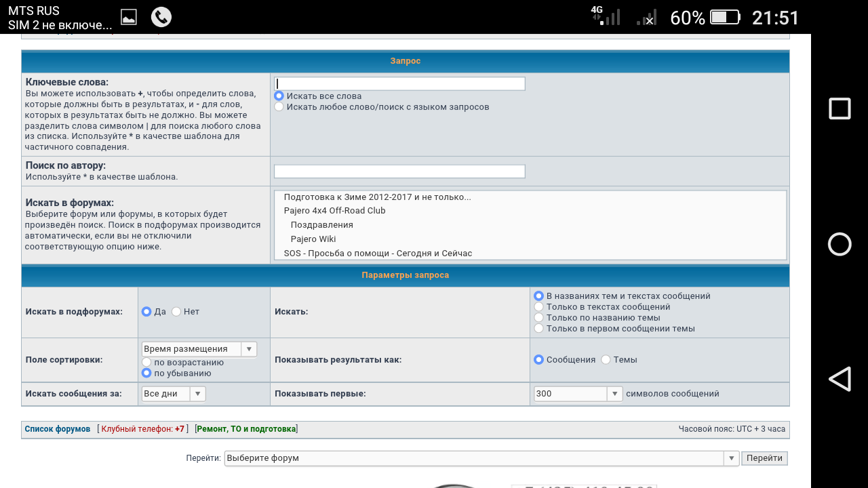Screen dimensions: 868x488
Task: Click the 'Список форумов' link
Action: [58, 429]
